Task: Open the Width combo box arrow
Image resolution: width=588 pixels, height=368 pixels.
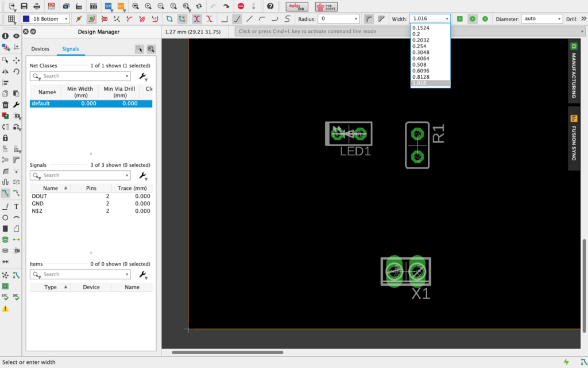Action: 447,19
